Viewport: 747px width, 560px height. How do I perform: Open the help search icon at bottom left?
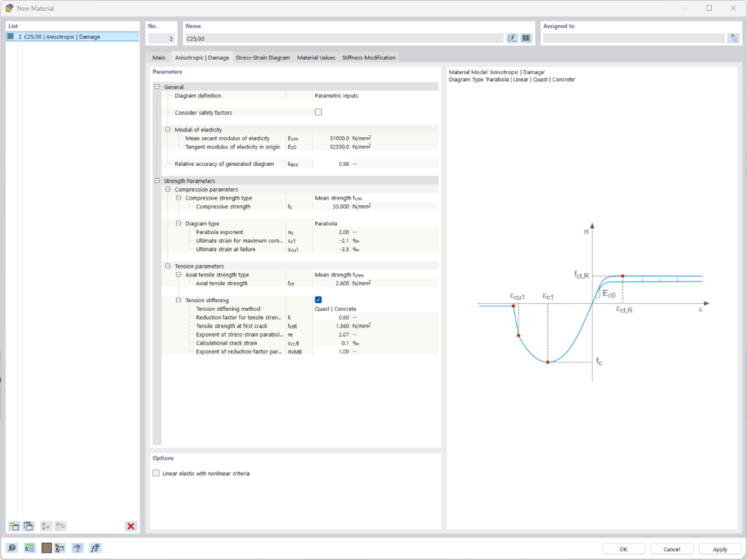(12, 548)
